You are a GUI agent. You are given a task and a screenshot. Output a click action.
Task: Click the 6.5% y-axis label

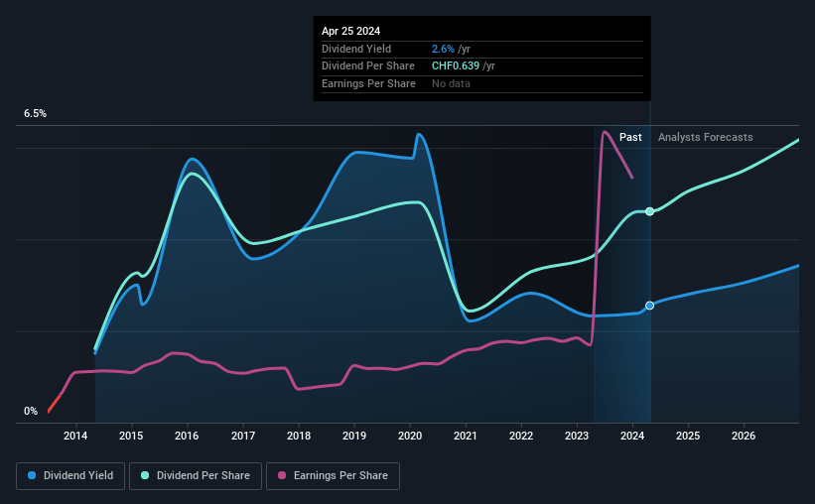coord(36,114)
